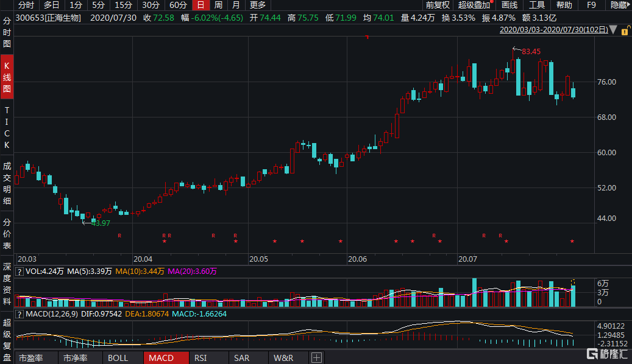The width and height of the screenshot is (632, 364).
Task: Click the high price 75.75
Action: pyautogui.click(x=308, y=18)
